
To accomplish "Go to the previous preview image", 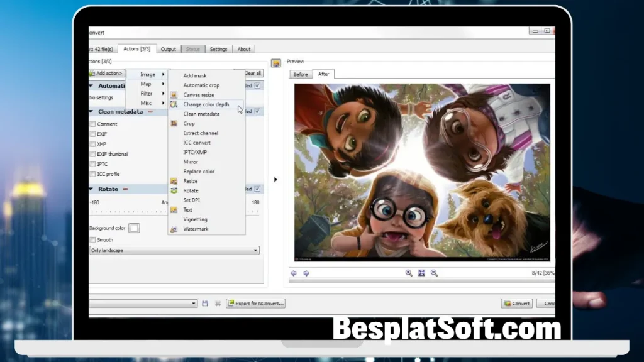I will tap(293, 273).
